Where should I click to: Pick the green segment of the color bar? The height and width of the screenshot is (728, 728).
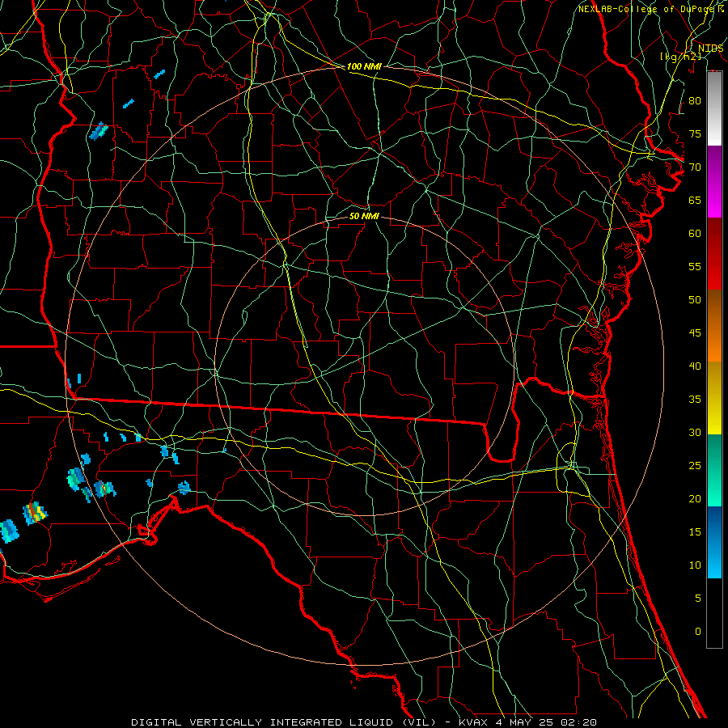coord(714,470)
